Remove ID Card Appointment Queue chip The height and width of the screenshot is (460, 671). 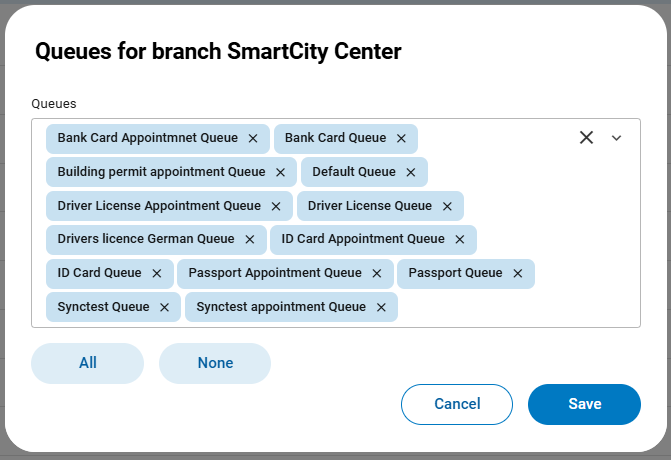[x=460, y=239]
